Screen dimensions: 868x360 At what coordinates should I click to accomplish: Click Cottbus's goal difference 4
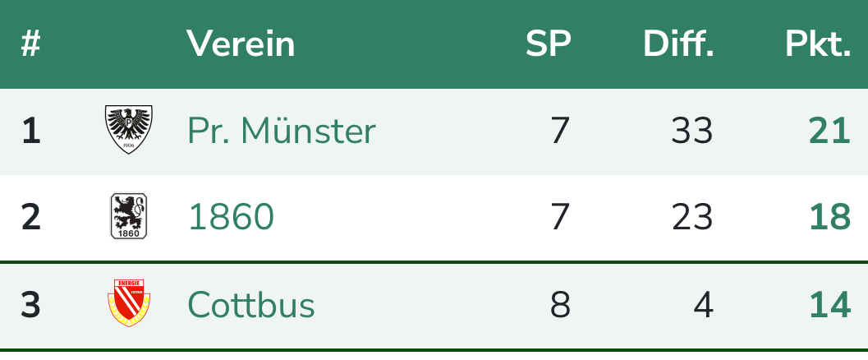[703, 305]
